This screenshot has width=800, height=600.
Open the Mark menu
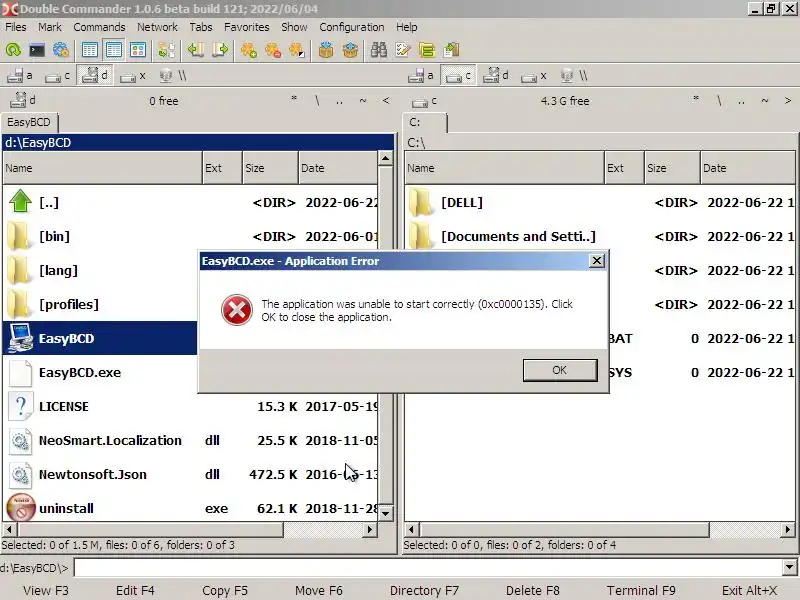pyautogui.click(x=49, y=27)
